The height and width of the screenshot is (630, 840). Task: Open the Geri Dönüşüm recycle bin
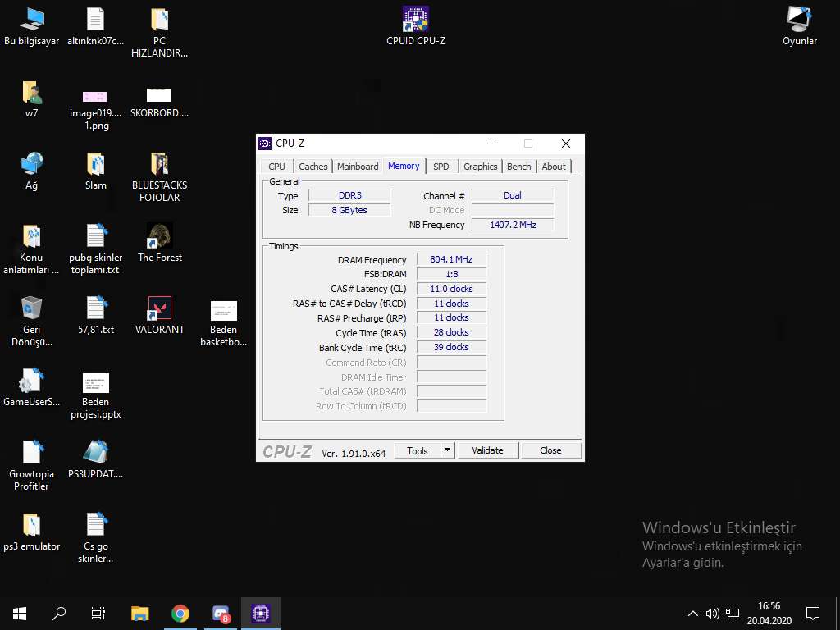tap(31, 309)
